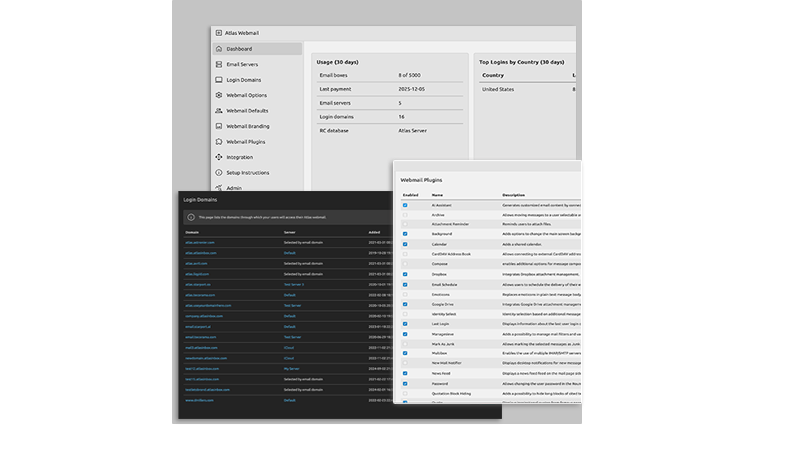Disable the News Feed plugin

coord(405,373)
